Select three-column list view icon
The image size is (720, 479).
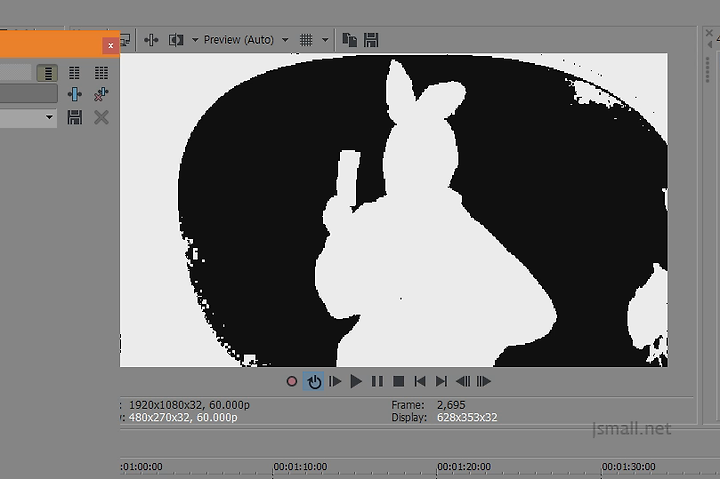click(x=101, y=73)
